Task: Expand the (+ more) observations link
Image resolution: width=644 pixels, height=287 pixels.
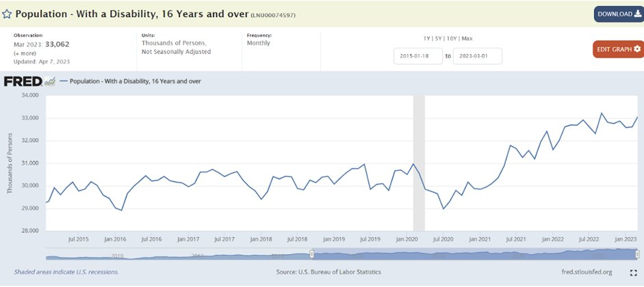Action: tap(25, 54)
